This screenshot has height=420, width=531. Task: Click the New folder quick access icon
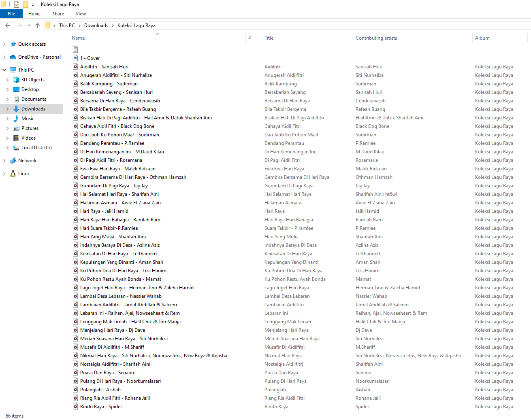[x=26, y=4]
